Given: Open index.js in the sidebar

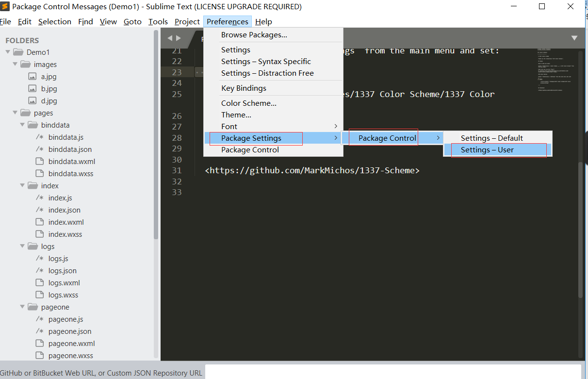Looking at the screenshot, I should click(x=60, y=198).
